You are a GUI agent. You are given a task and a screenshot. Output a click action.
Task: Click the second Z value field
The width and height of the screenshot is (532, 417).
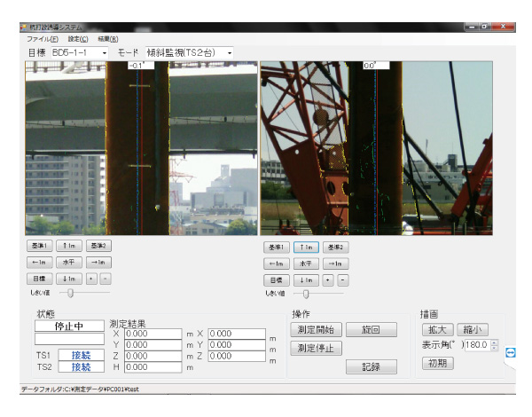tap(237, 356)
